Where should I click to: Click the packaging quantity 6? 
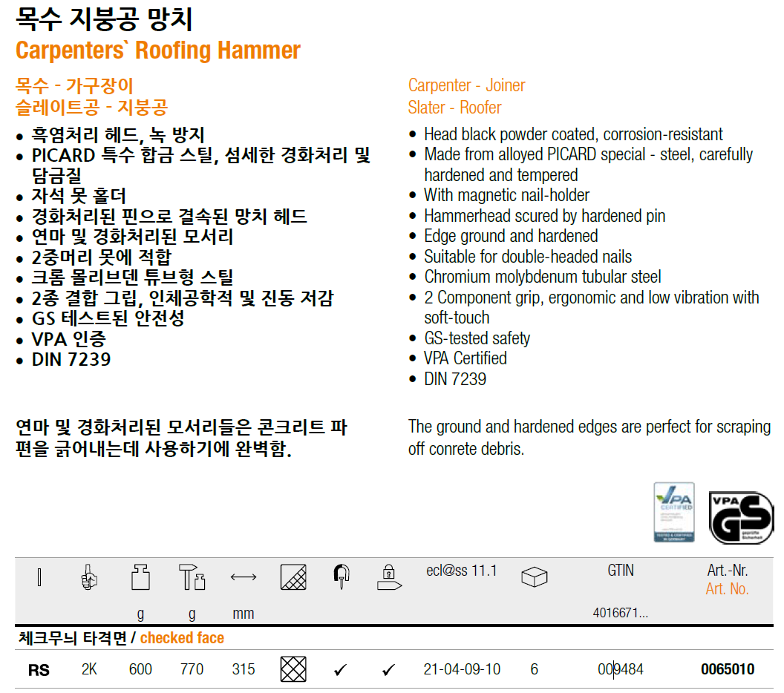(x=534, y=669)
